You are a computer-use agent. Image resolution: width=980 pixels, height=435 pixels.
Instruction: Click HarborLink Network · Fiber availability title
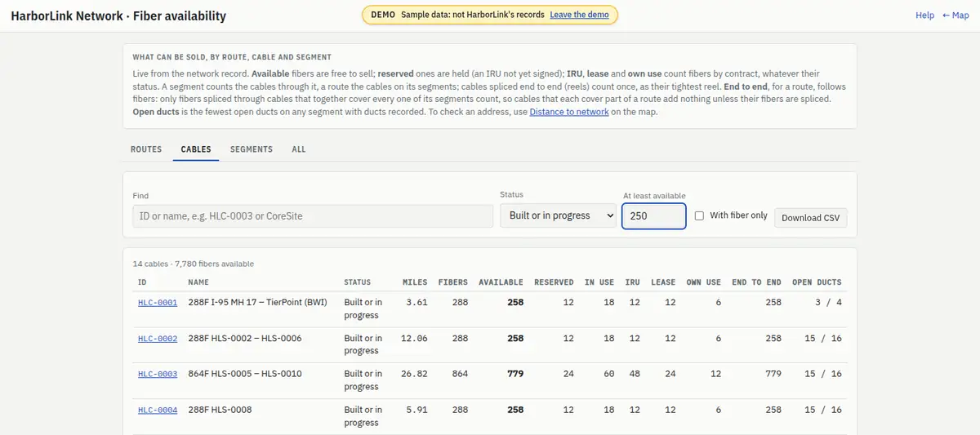tap(118, 16)
